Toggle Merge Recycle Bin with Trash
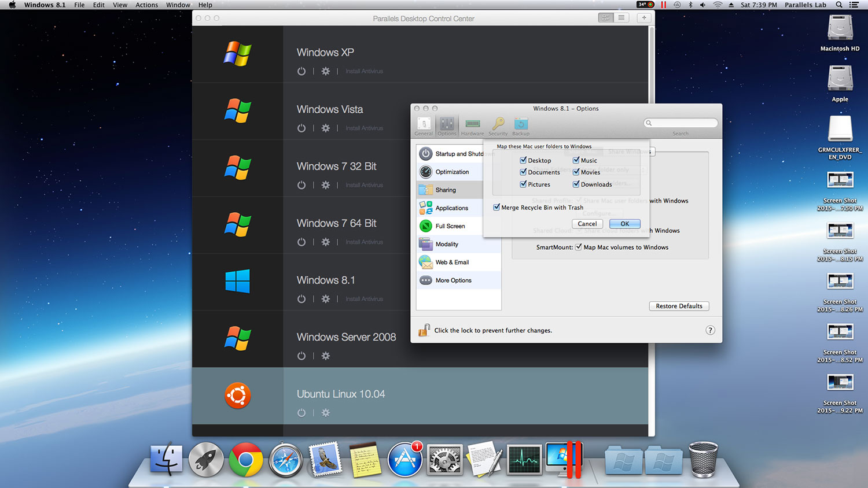 pos(496,207)
